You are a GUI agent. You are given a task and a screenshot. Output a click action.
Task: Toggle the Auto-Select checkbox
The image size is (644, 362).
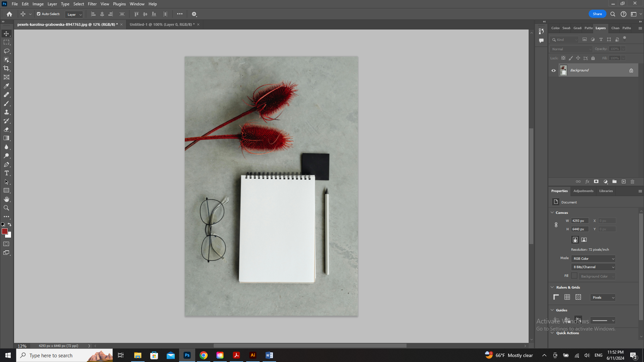(x=38, y=14)
